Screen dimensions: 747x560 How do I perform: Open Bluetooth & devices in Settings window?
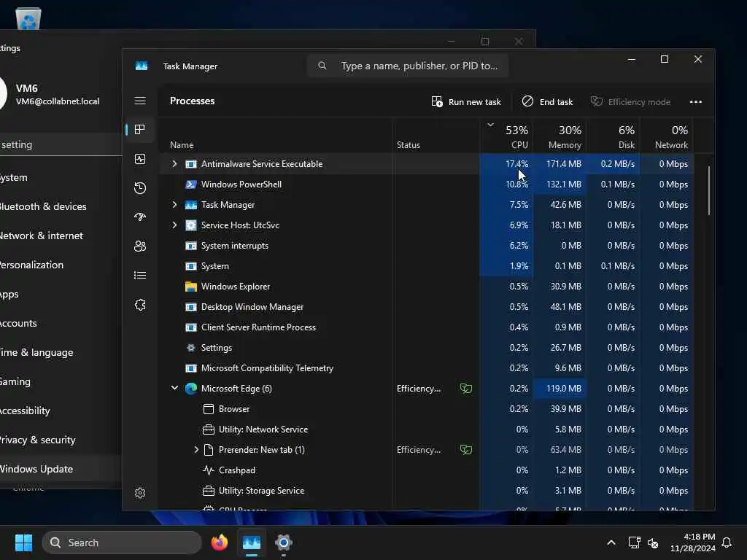pyautogui.click(x=43, y=206)
